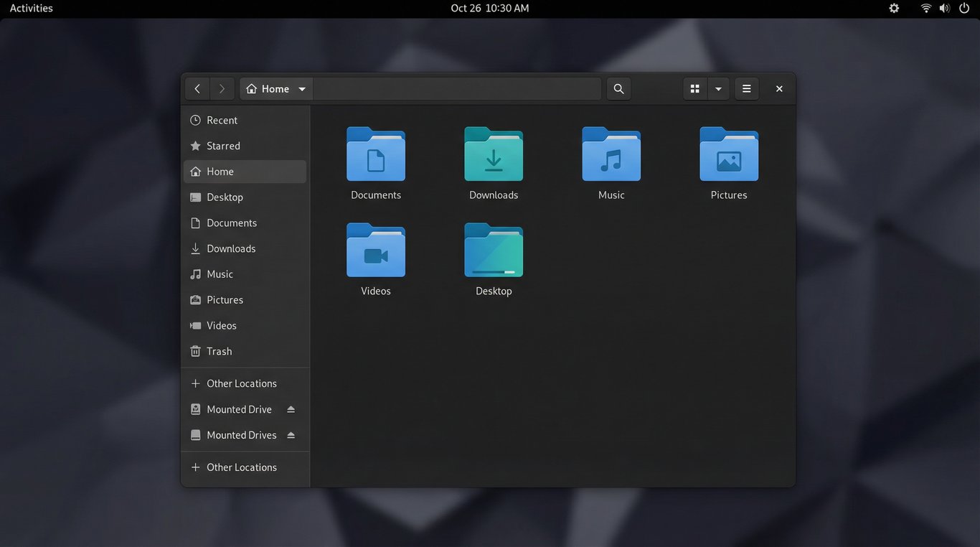Click Other Locations in the sidebar
The width and height of the screenshot is (980, 547).
click(241, 383)
